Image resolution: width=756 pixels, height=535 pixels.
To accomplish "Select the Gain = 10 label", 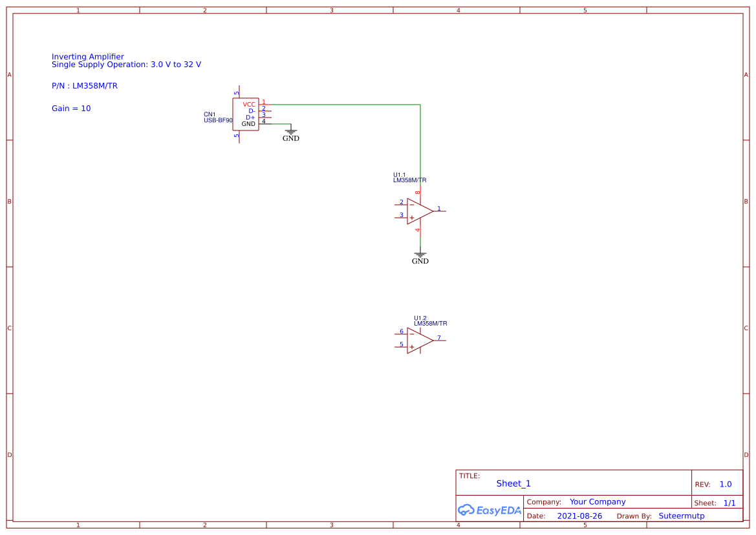I will click(71, 108).
